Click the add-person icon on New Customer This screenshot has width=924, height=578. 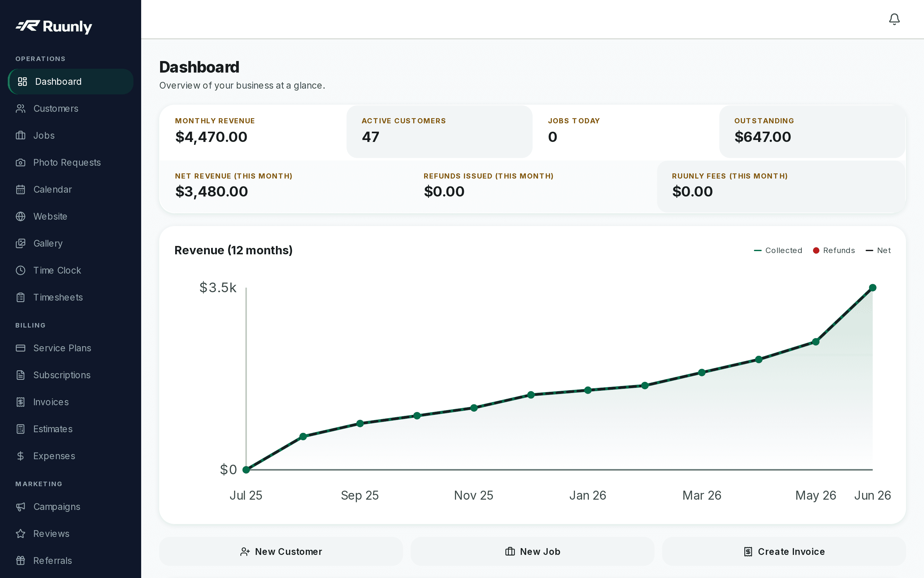pyautogui.click(x=245, y=552)
